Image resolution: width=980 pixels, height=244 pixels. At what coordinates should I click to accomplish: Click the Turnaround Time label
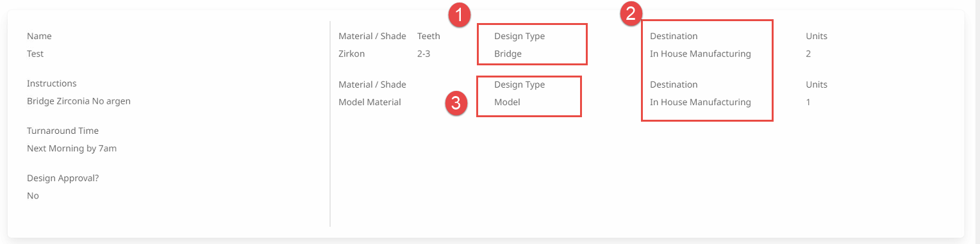63,131
